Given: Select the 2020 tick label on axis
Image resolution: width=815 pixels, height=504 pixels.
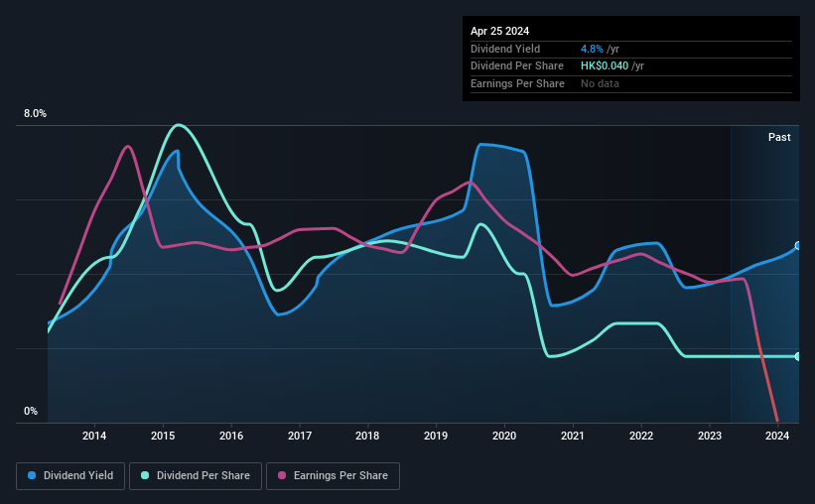Looking at the screenshot, I should 504,436.
